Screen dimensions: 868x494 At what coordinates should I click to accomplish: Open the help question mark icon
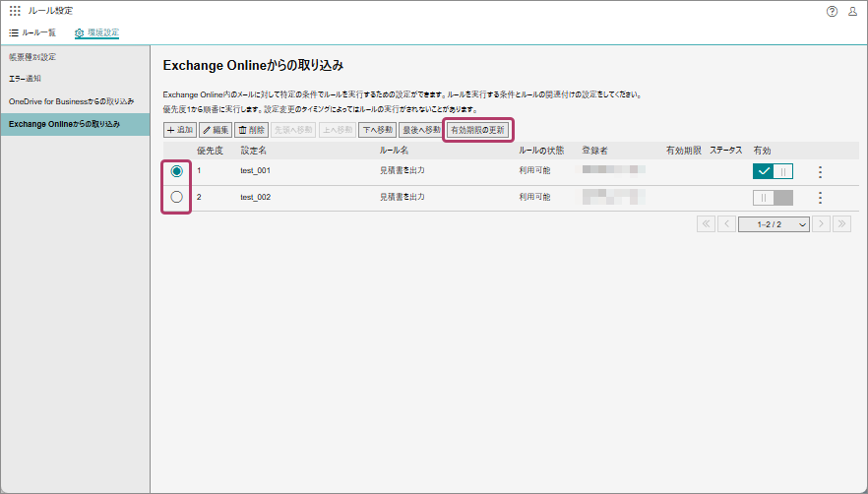(833, 12)
